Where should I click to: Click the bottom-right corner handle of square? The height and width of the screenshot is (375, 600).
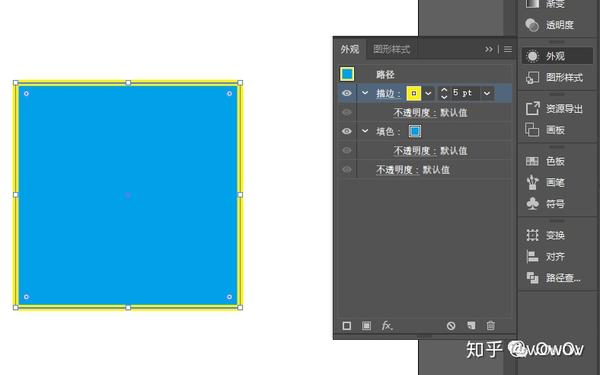coord(240,307)
